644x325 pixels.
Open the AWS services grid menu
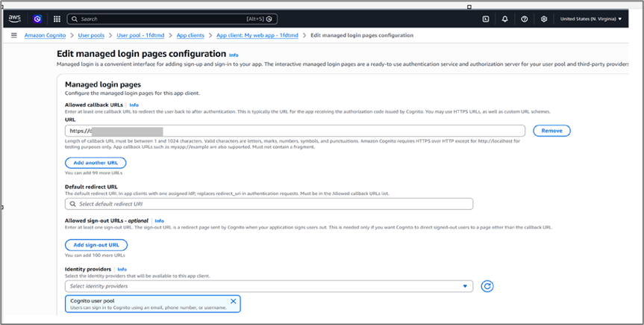[57, 19]
